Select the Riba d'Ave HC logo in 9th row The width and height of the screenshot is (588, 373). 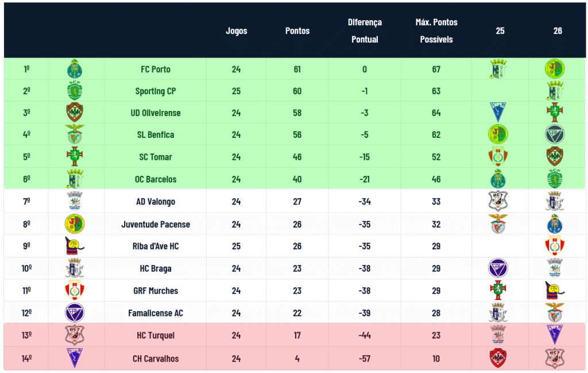(75, 246)
